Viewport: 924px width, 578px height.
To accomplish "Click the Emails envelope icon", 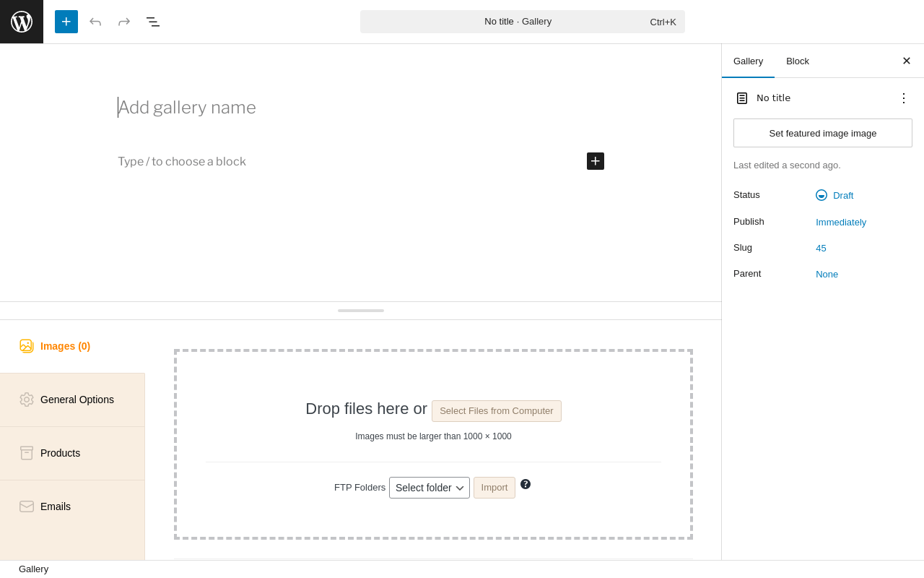I will tap(27, 506).
